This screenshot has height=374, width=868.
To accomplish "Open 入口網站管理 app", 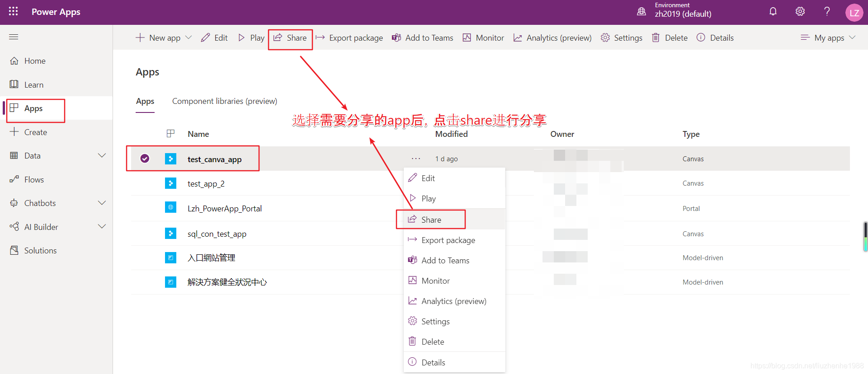I will click(x=212, y=258).
